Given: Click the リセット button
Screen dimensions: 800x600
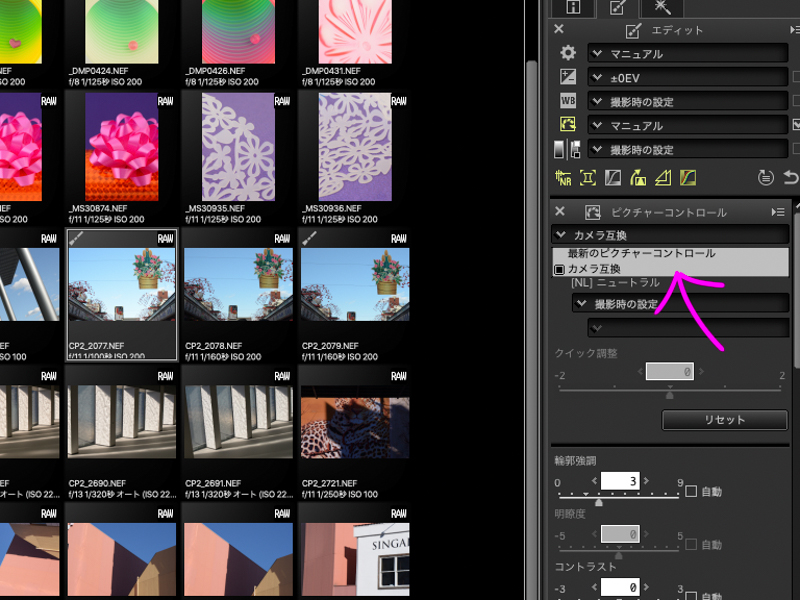Looking at the screenshot, I should tap(724, 419).
